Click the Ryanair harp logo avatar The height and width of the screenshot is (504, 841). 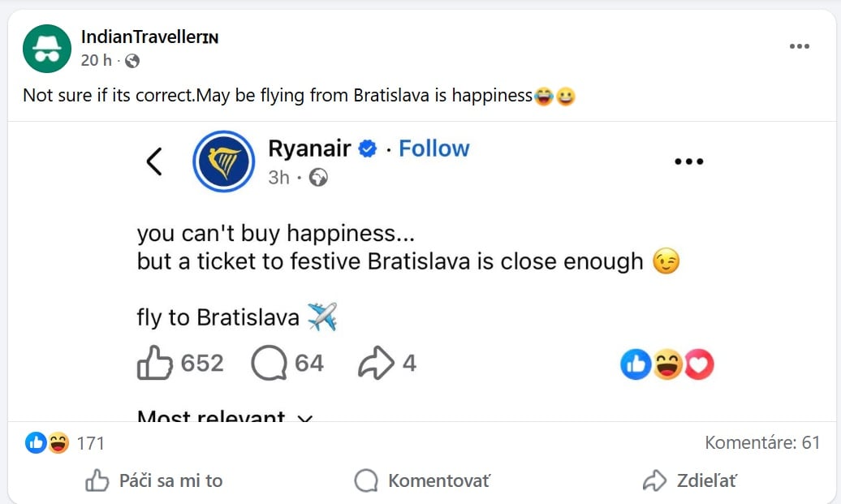(223, 162)
